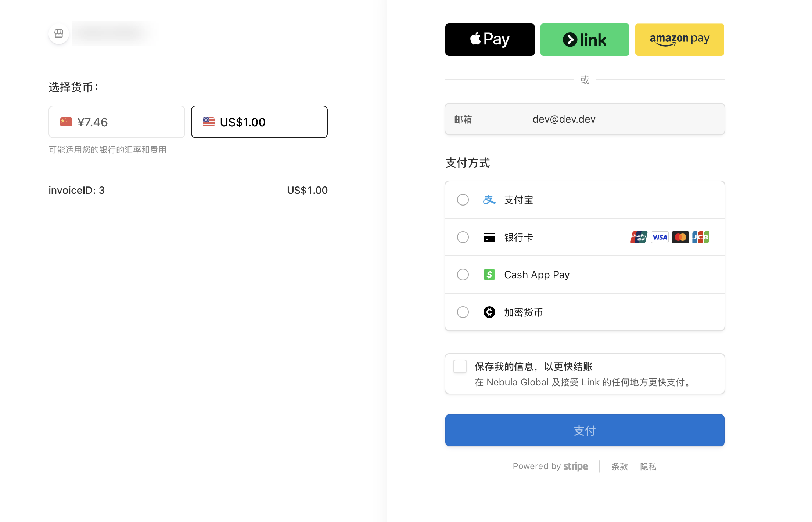This screenshot has height=522, width=812.
Task: Click the Cash App Pay green icon
Action: pos(489,275)
